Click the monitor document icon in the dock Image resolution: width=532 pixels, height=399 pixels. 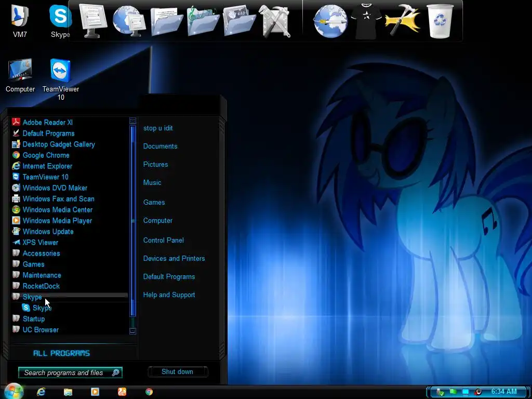pyautogui.click(x=93, y=20)
